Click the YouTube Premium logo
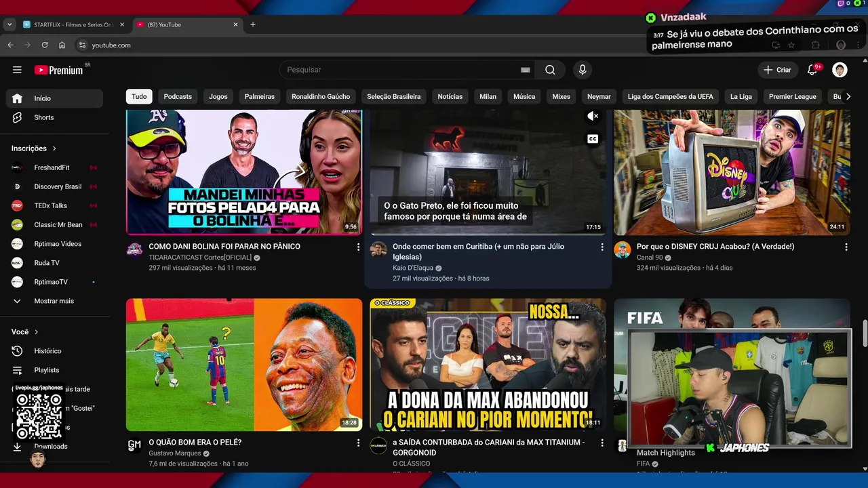Screen dimensions: 868x488 (60, 70)
